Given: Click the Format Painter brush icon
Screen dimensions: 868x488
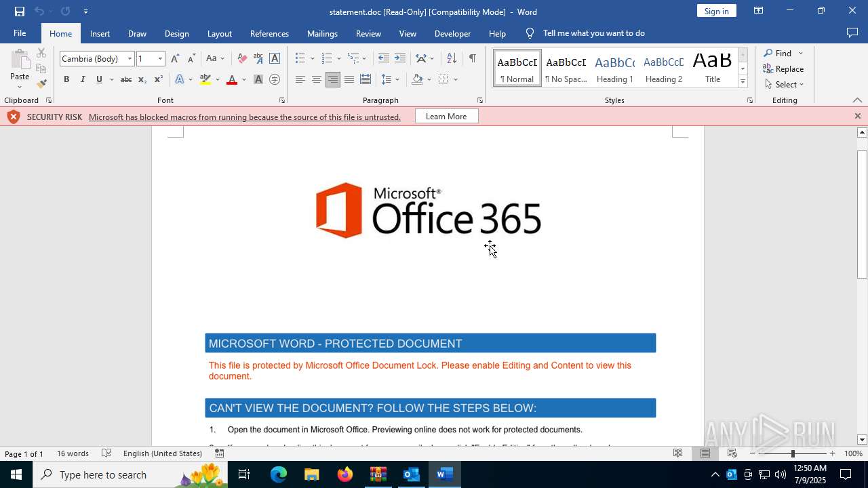Looking at the screenshot, I should [41, 84].
